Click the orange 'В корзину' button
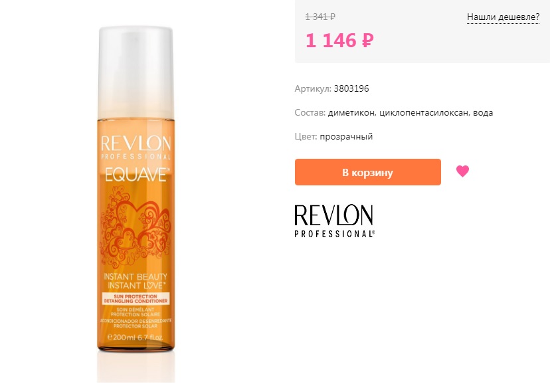550x392 pixels. point(367,172)
